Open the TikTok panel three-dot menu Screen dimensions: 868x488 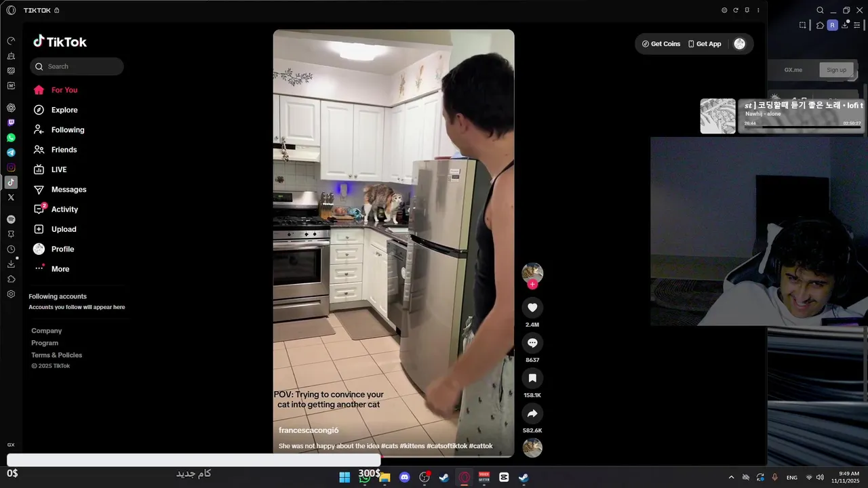click(758, 10)
